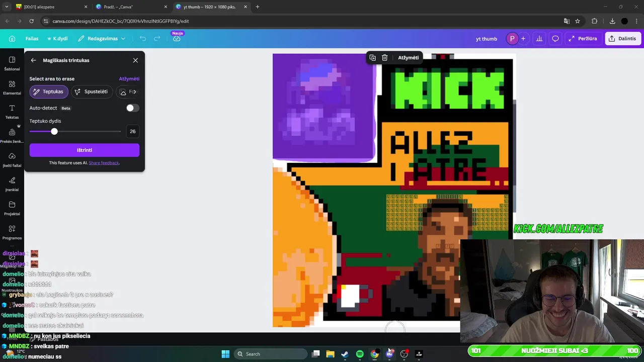This screenshot has height=362, width=644.
Task: Open the P profile avatar
Action: [512, 39]
